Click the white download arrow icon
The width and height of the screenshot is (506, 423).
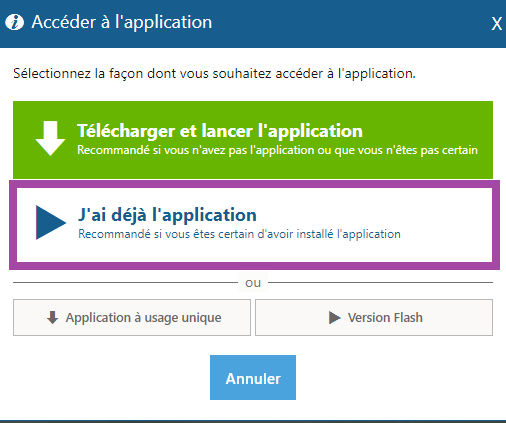(50, 138)
